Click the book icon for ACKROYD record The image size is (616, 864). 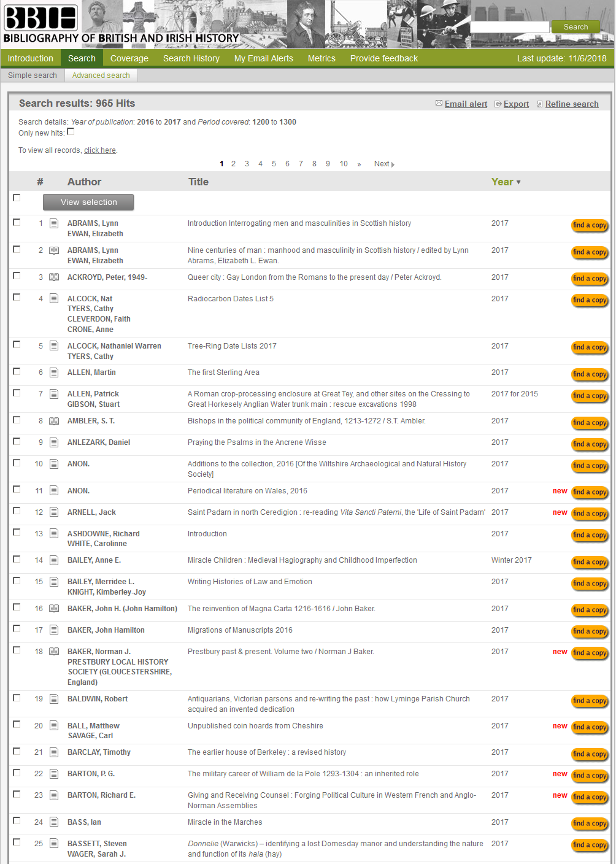[x=54, y=277]
